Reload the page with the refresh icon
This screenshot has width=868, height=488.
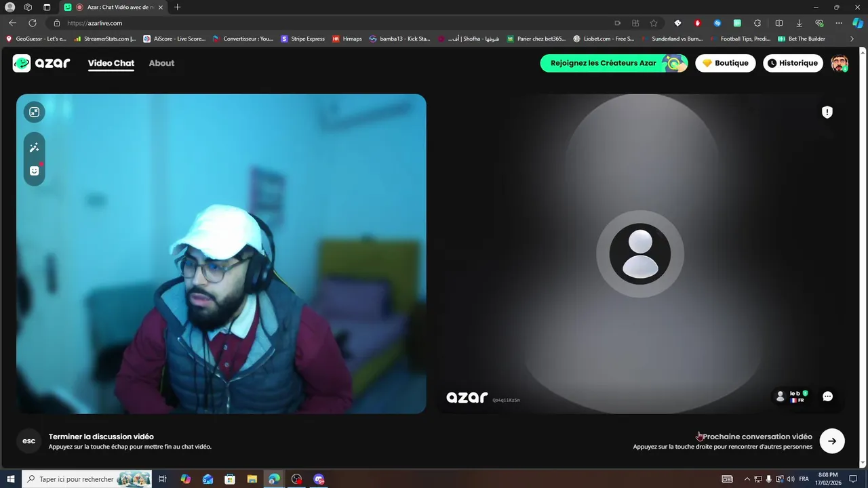[x=32, y=23]
